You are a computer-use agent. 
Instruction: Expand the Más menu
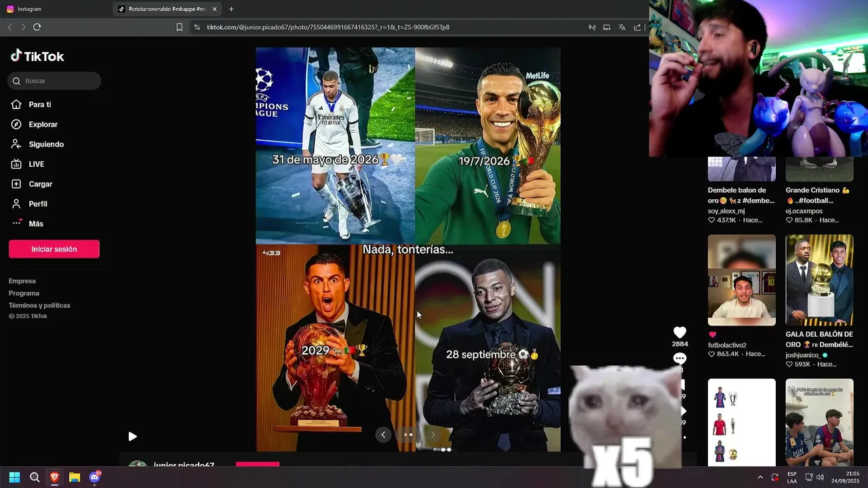click(x=35, y=224)
